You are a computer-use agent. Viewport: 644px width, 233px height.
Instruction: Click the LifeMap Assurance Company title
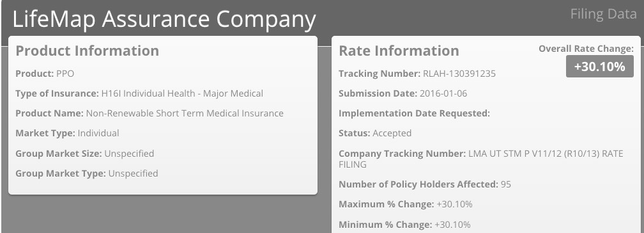coord(164,19)
